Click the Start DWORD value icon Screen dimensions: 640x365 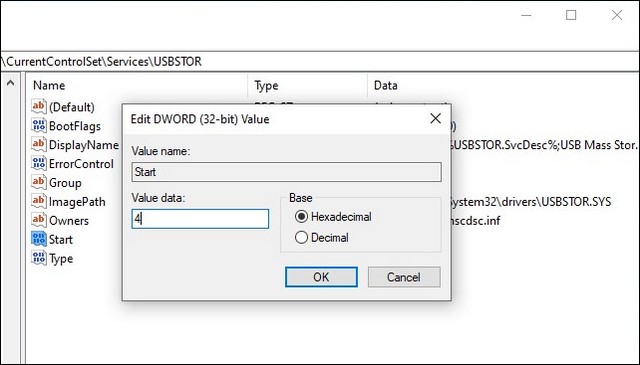pyautogui.click(x=39, y=239)
